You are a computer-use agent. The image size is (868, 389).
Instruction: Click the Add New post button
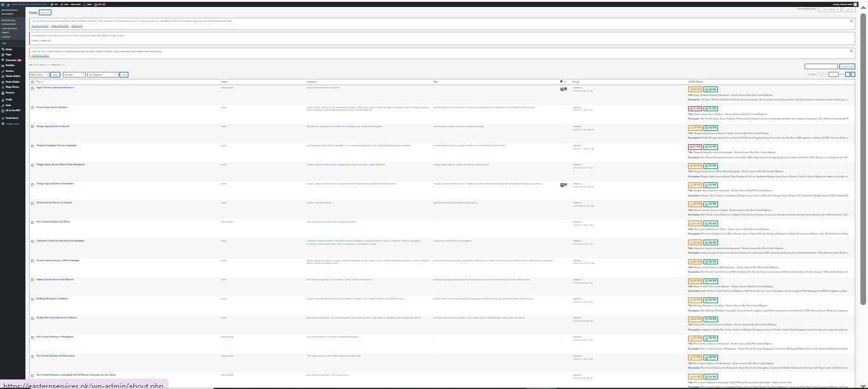(x=45, y=13)
